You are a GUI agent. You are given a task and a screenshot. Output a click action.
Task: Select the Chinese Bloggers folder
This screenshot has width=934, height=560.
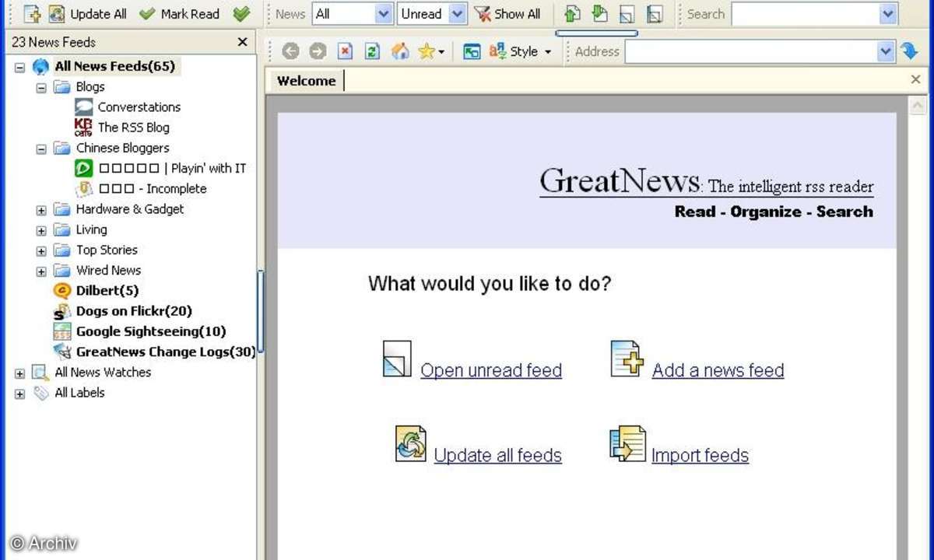pos(122,148)
